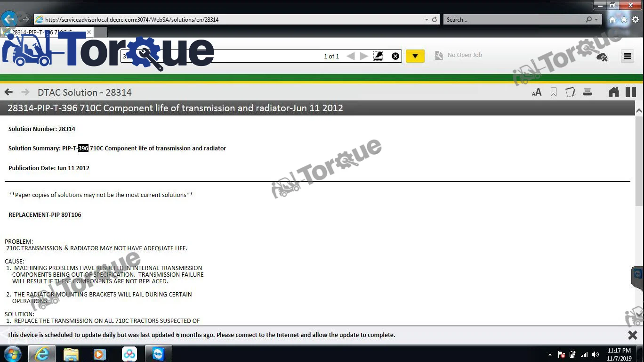The image size is (644, 362).
Task: Open Action Center flag icon in tray
Action: [562, 354]
